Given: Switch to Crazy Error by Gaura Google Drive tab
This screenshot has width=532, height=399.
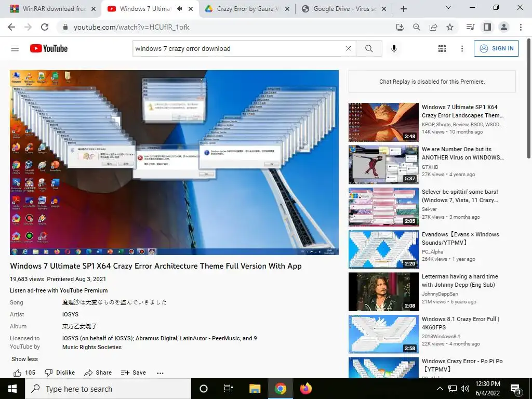Looking at the screenshot, I should click(246, 9).
